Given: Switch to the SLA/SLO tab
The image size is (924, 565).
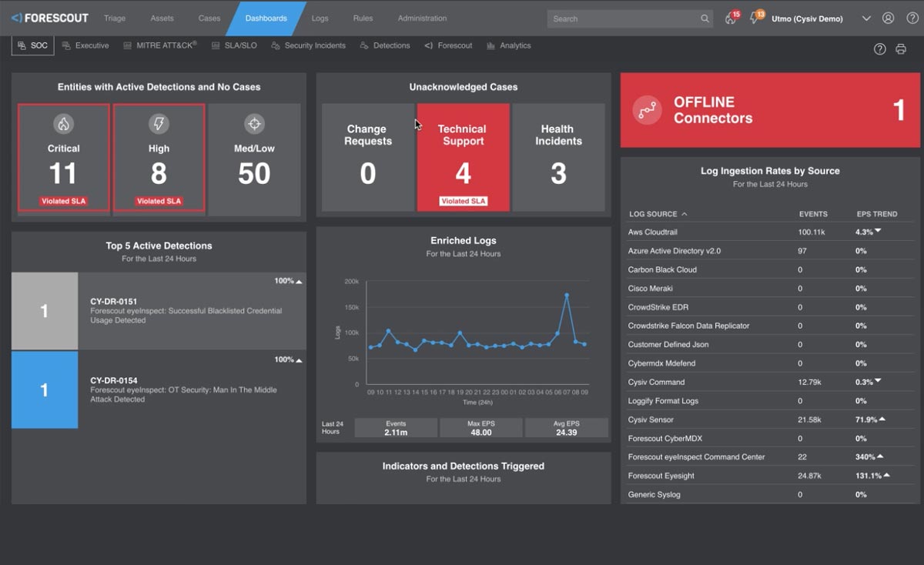Looking at the screenshot, I should [234, 45].
